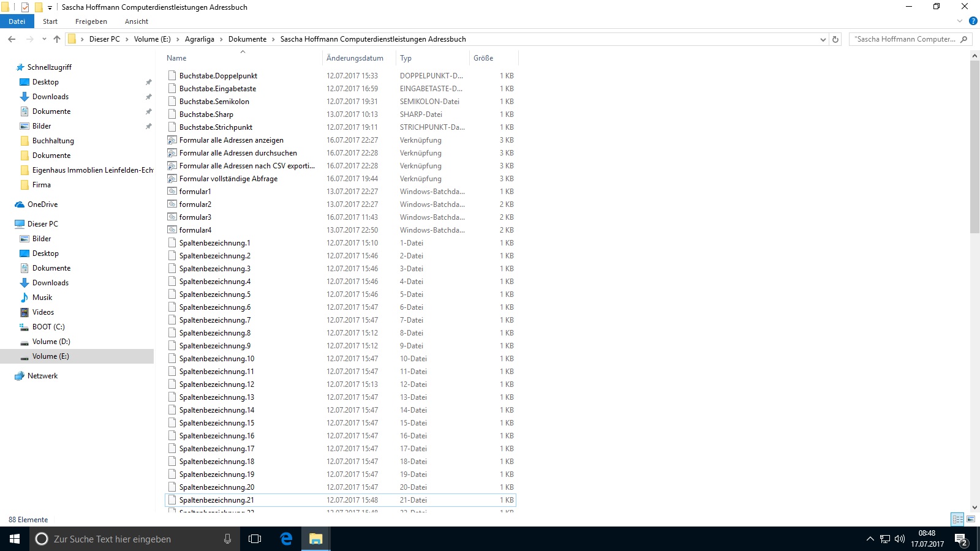980x551 pixels.
Task: Open the Datei menu
Action: pyautogui.click(x=17, y=21)
